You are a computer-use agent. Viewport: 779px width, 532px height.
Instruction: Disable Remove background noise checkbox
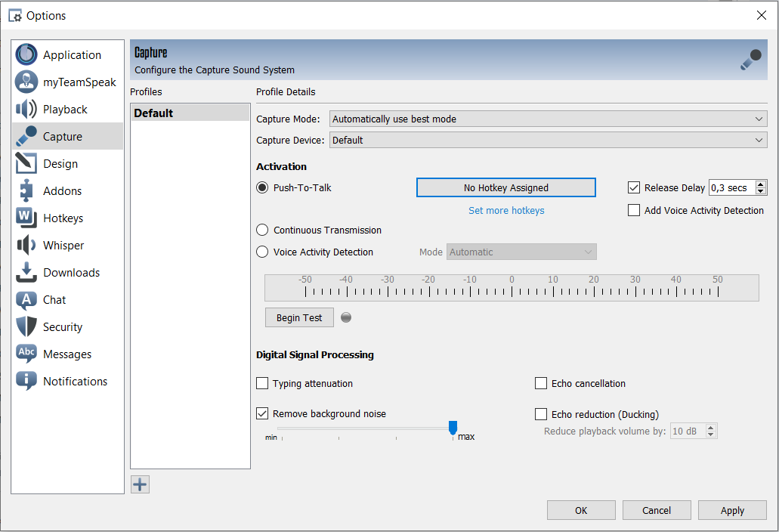click(x=262, y=413)
